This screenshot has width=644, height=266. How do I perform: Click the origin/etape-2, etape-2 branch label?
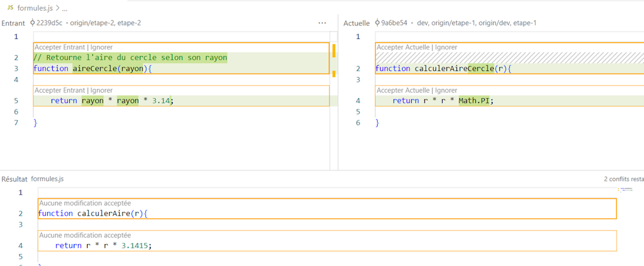(x=105, y=23)
